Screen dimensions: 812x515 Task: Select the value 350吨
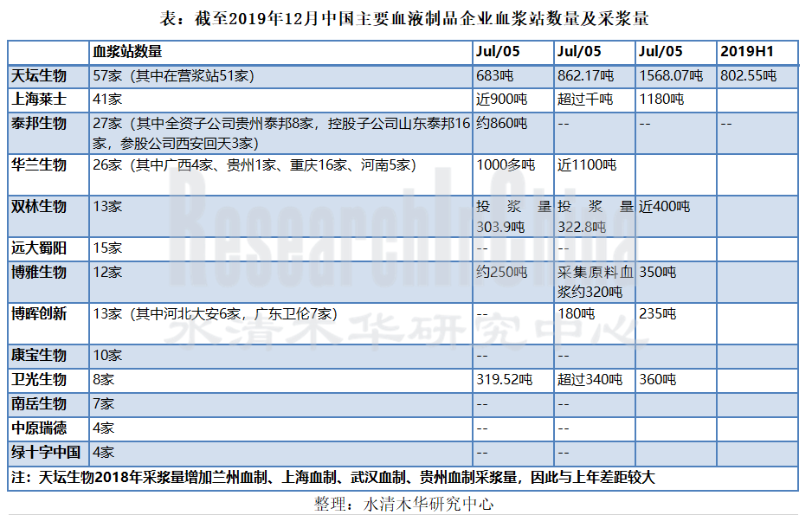pyautogui.click(x=657, y=273)
